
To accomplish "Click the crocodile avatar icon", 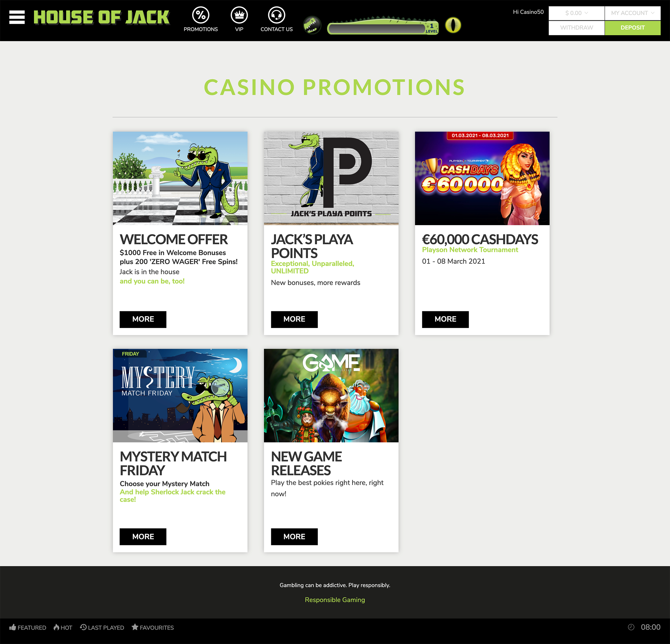I will click(x=312, y=25).
